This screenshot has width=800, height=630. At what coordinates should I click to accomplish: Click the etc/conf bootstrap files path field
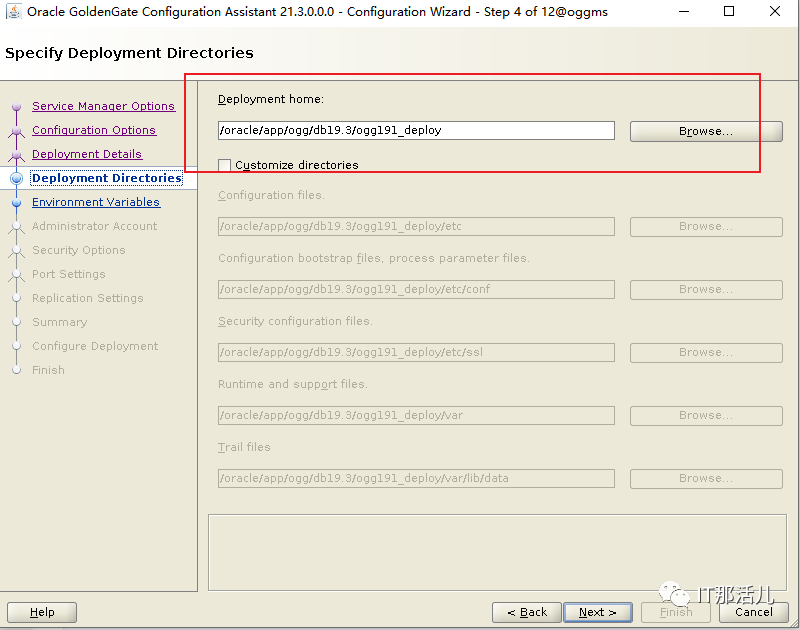point(416,289)
